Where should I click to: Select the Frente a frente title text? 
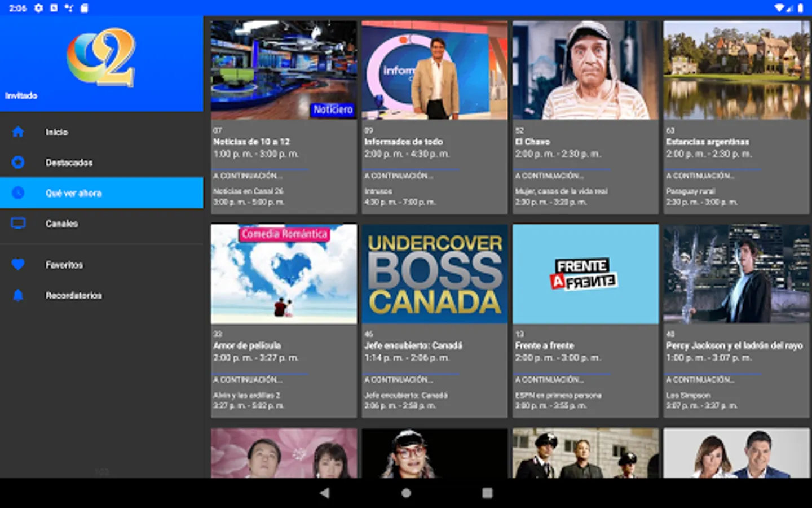point(545,345)
